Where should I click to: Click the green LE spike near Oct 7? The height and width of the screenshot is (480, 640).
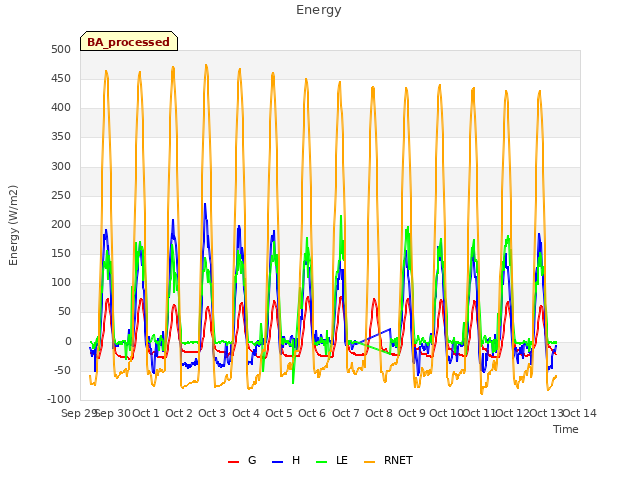coord(341,217)
